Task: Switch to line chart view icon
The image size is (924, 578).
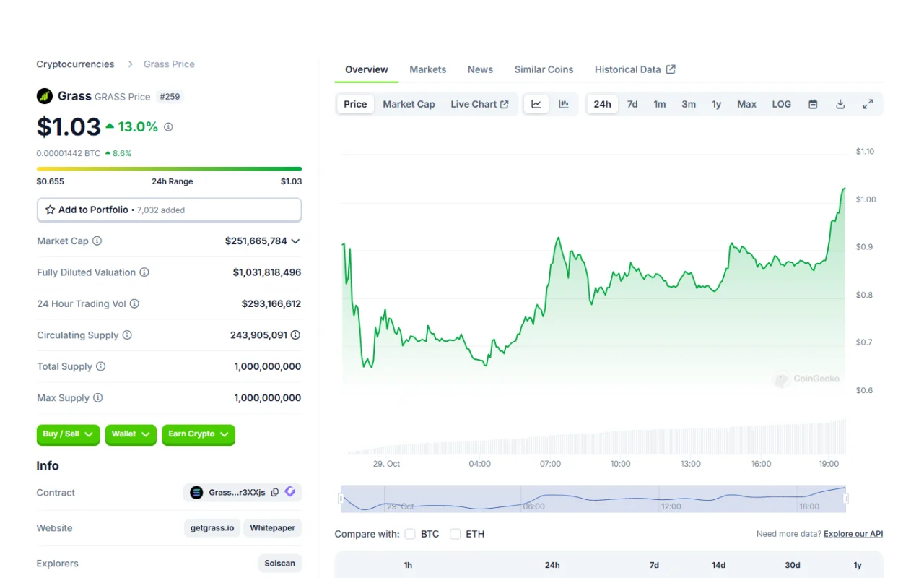Action: point(536,104)
